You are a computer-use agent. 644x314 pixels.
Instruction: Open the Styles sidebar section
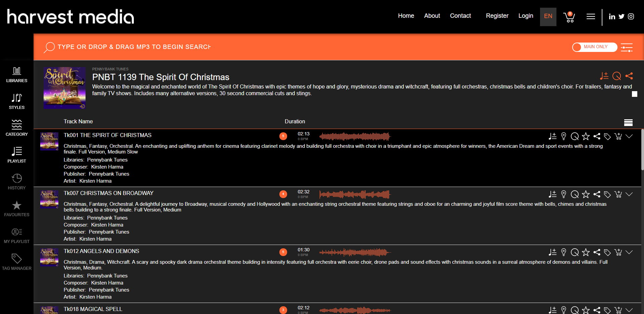click(x=17, y=101)
